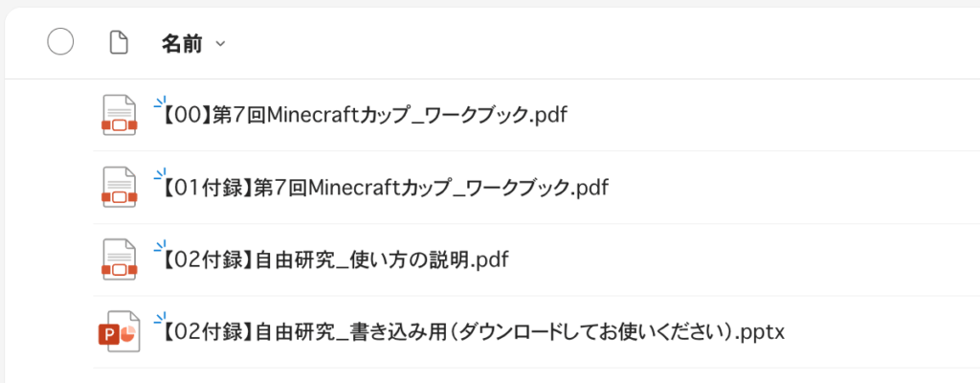Open 【02付録】自由研究_書き込み用 PowerPoint file name
The height and width of the screenshot is (383, 980).
click(469, 333)
